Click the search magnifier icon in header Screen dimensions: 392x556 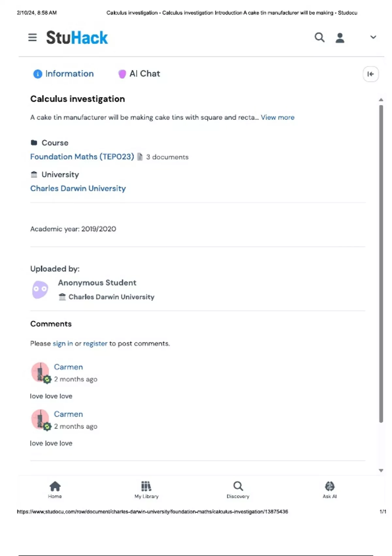click(x=319, y=37)
